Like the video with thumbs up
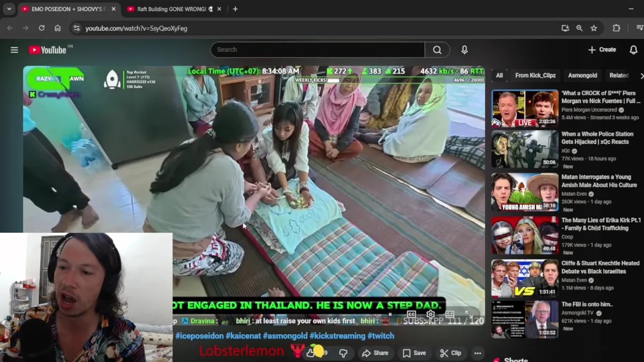The width and height of the screenshot is (644, 362). click(310, 353)
